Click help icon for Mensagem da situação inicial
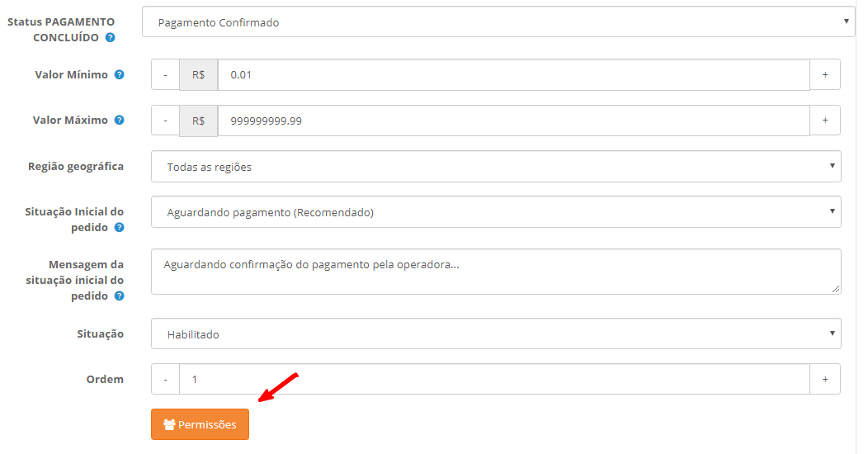 pos(119,296)
